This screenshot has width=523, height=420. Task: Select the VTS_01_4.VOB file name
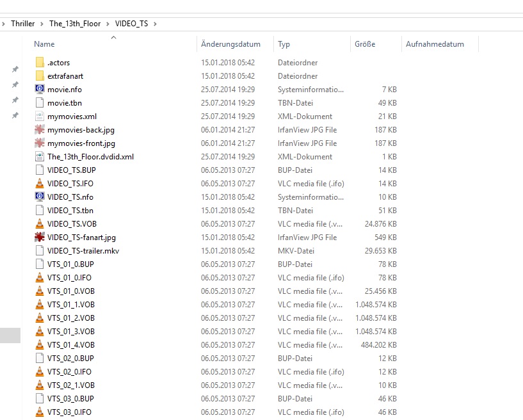[x=70, y=344]
